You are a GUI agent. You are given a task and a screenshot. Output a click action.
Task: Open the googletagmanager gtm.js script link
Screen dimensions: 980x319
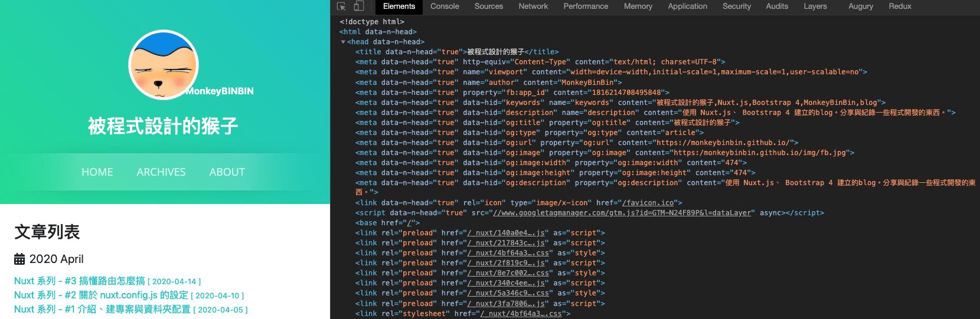coord(622,213)
